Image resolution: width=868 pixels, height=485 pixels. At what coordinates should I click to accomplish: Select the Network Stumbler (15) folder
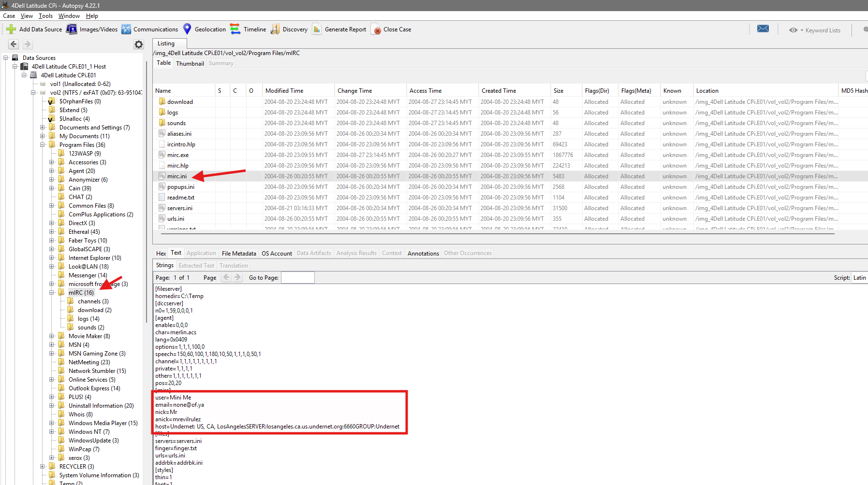pos(97,371)
